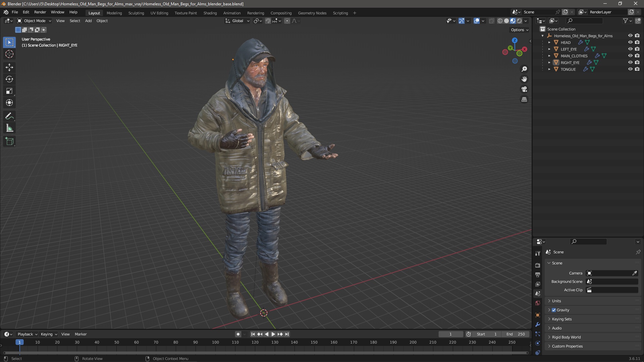Click the current frame field
The height and width of the screenshot is (362, 644).
click(450, 334)
